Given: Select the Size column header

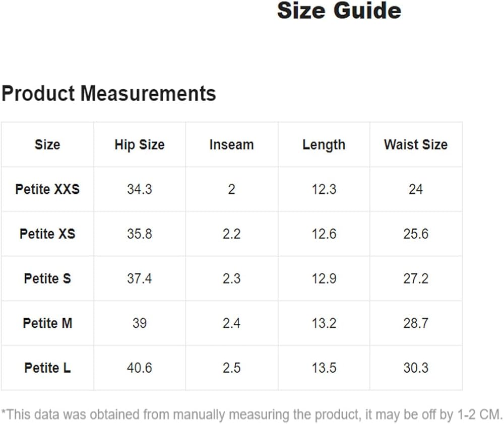Looking at the screenshot, I should [x=47, y=145].
